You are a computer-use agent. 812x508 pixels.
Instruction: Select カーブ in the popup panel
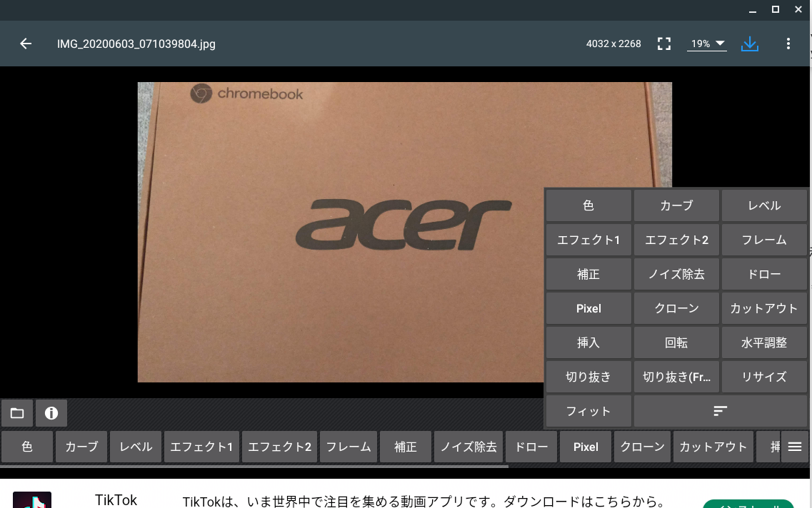click(676, 205)
